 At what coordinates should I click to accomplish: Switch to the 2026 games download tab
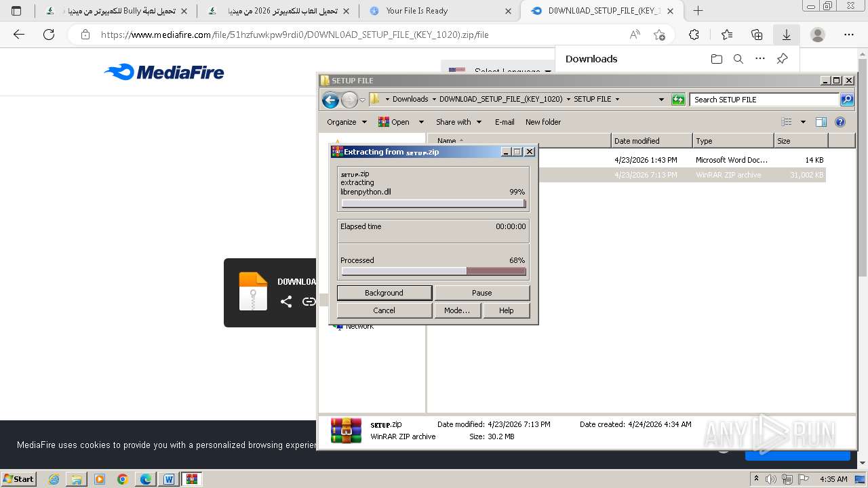[279, 11]
